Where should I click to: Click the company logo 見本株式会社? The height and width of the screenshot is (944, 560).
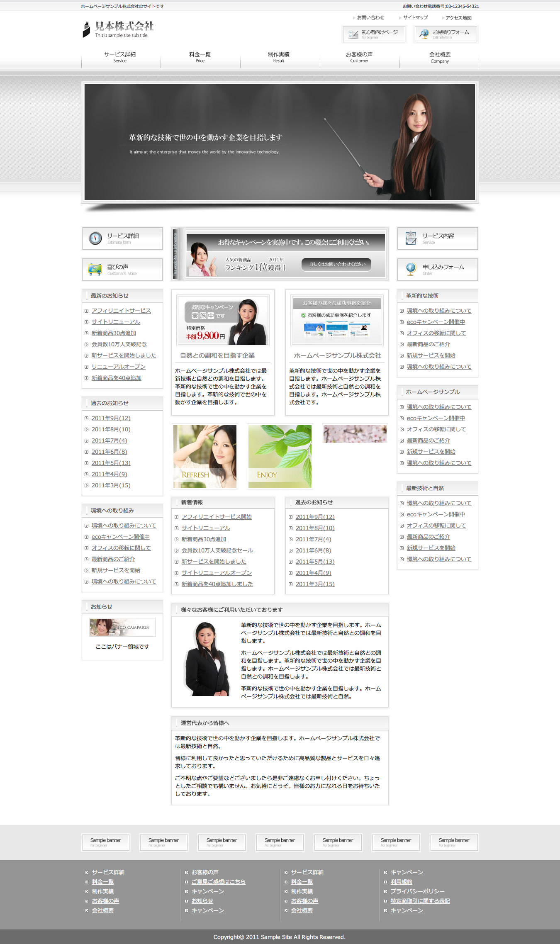pyautogui.click(x=118, y=29)
